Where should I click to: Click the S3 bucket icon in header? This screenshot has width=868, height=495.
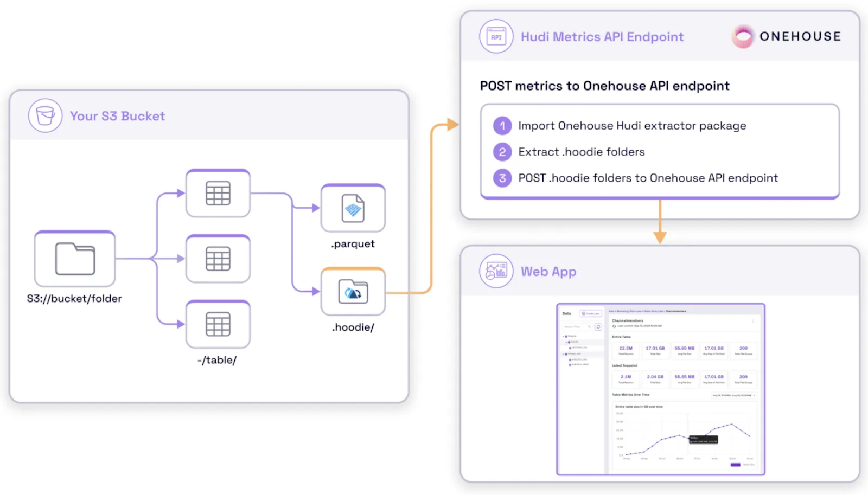(46, 115)
